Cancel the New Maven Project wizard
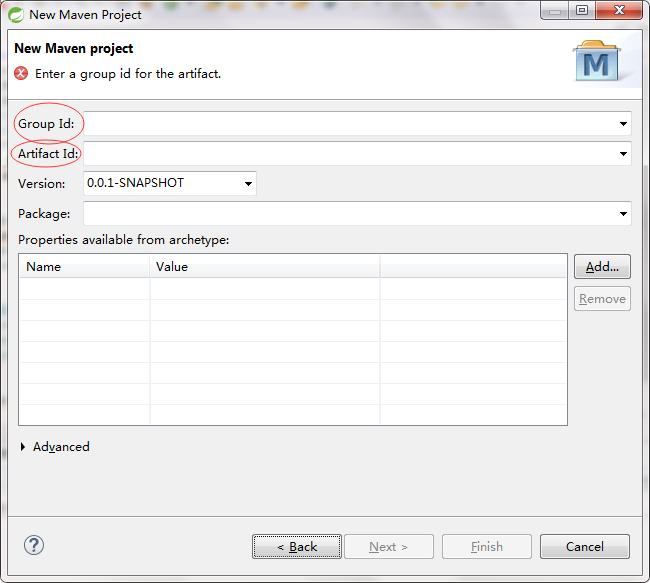This screenshot has width=650, height=583. pyautogui.click(x=585, y=547)
